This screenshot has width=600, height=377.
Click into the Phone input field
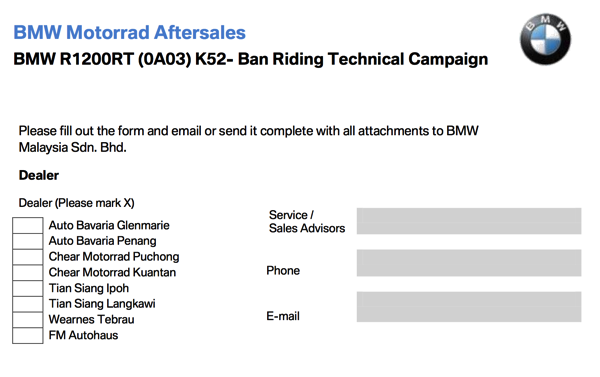469,263
